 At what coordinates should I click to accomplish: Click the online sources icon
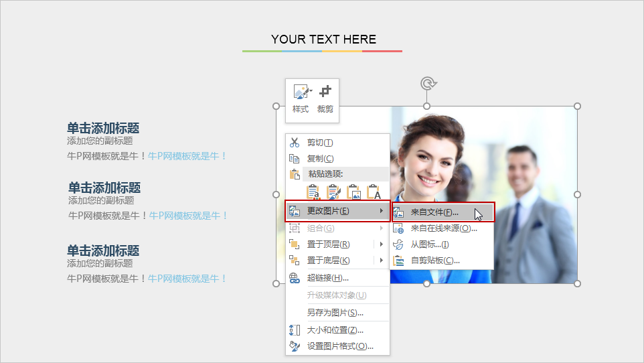click(x=398, y=228)
